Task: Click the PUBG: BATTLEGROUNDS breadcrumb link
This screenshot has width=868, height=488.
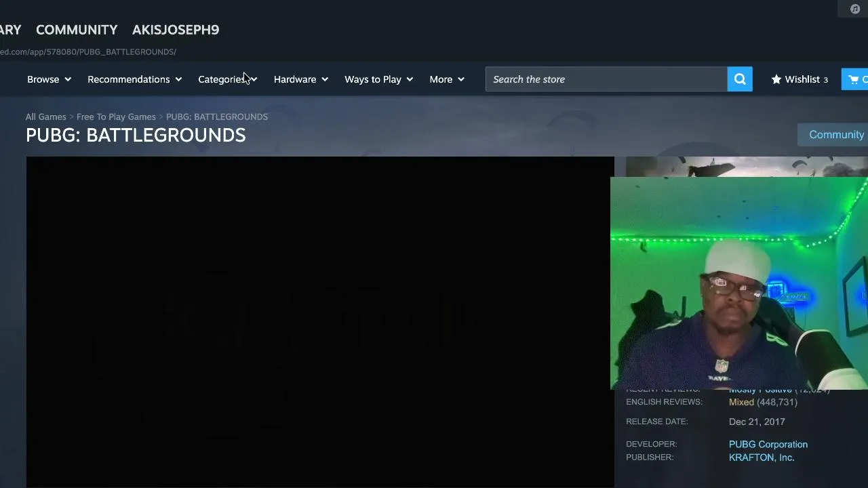Action: 217,117
